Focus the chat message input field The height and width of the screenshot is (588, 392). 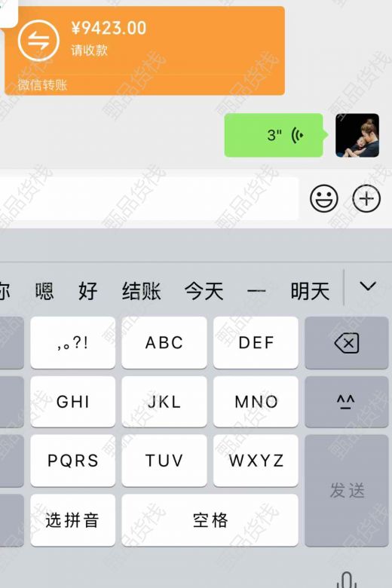[x=149, y=199]
